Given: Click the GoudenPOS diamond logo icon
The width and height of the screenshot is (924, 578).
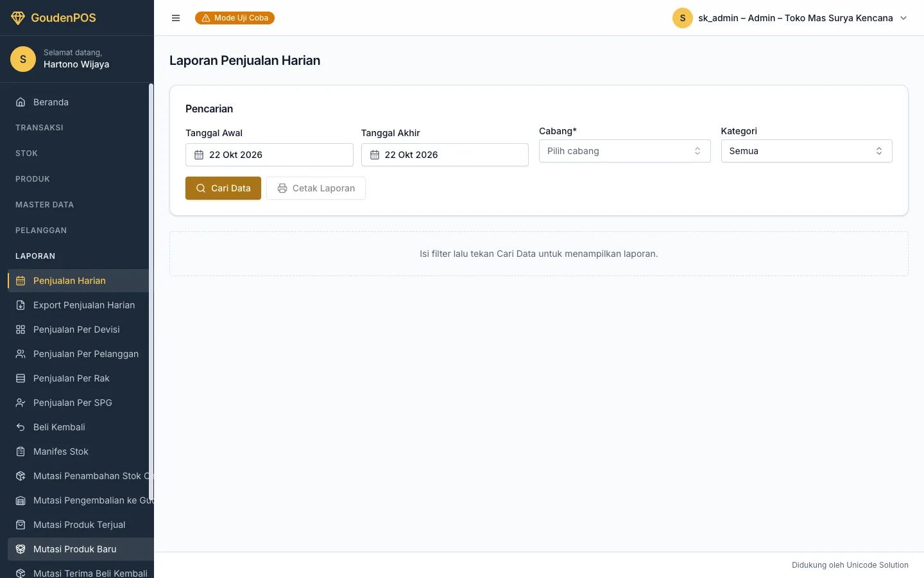Looking at the screenshot, I should [x=18, y=18].
